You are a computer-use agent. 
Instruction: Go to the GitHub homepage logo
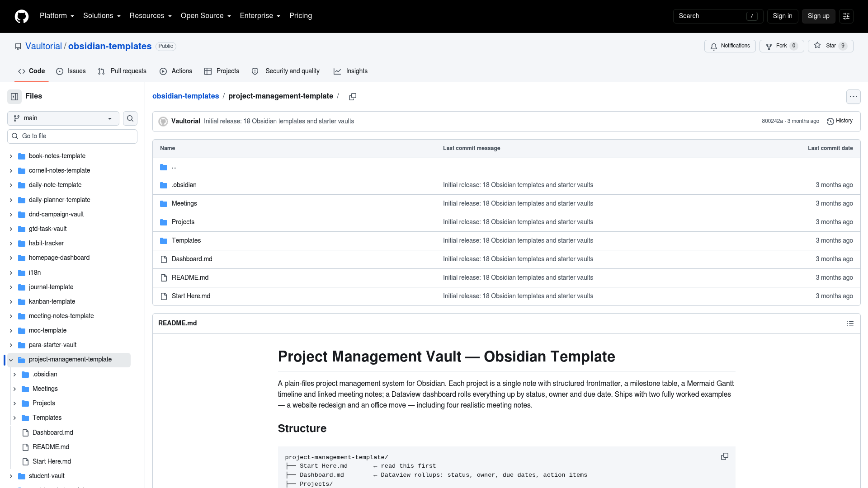coord(22,16)
